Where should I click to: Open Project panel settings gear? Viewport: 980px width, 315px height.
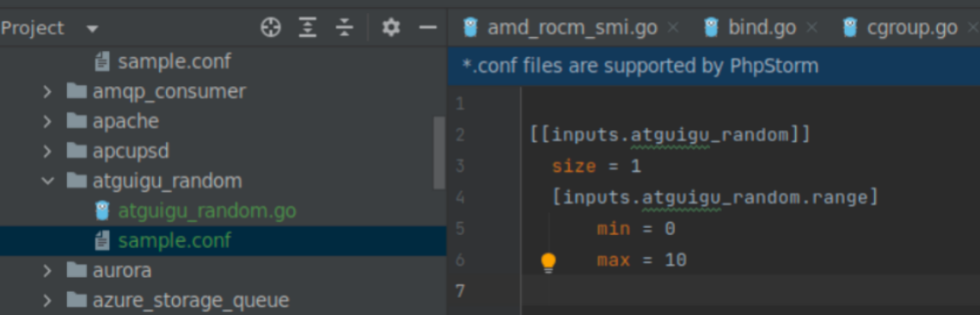pos(390,28)
